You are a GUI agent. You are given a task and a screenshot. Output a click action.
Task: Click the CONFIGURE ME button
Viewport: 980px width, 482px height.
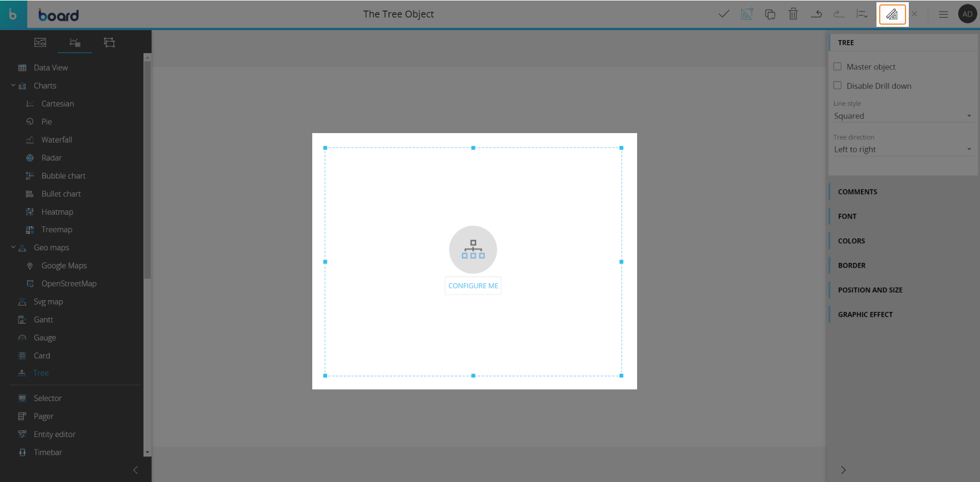(x=473, y=286)
